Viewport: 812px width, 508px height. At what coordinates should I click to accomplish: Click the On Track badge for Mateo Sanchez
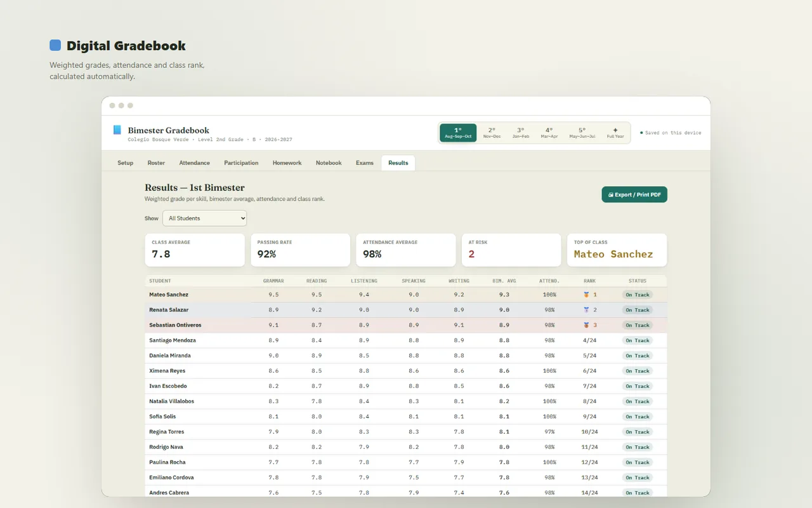(x=638, y=295)
